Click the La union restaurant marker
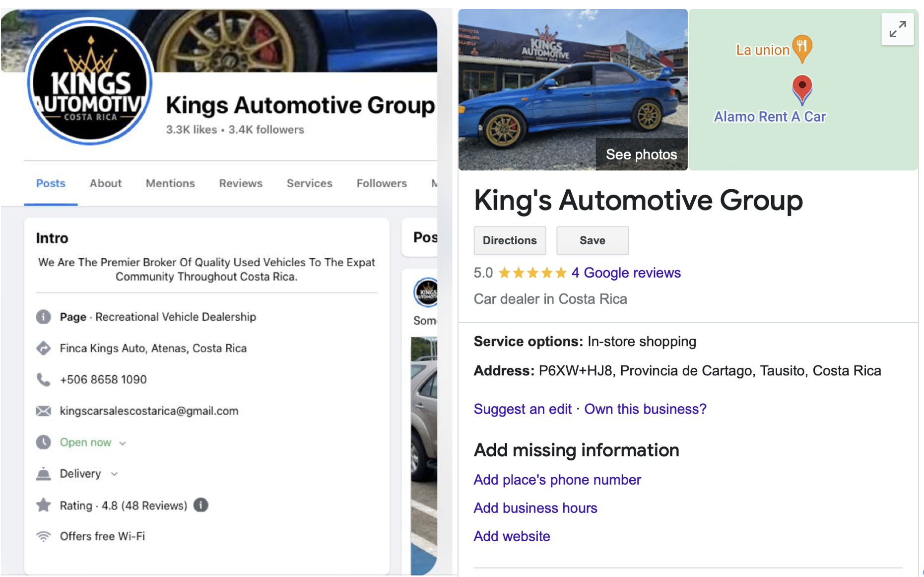This screenshot has height=577, width=924. pos(801,49)
